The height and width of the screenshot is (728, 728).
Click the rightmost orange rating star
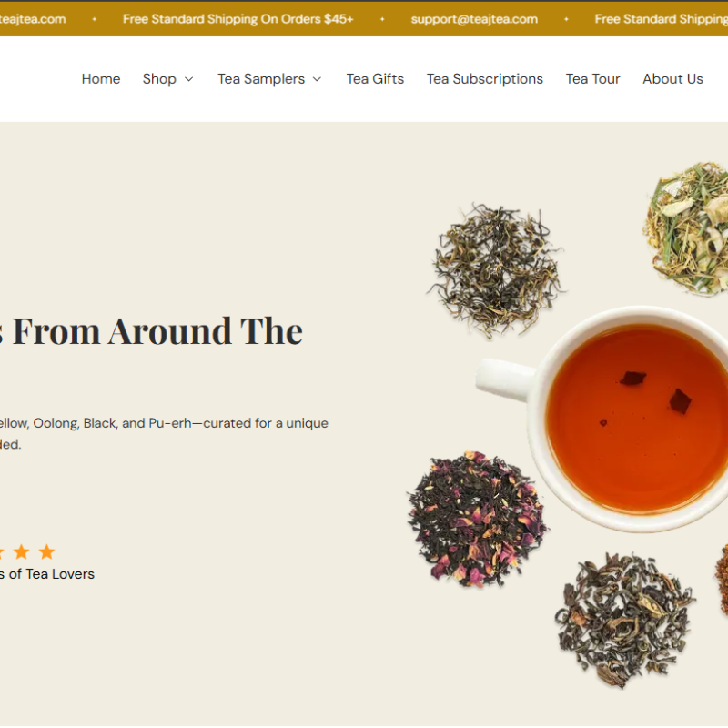click(x=46, y=551)
